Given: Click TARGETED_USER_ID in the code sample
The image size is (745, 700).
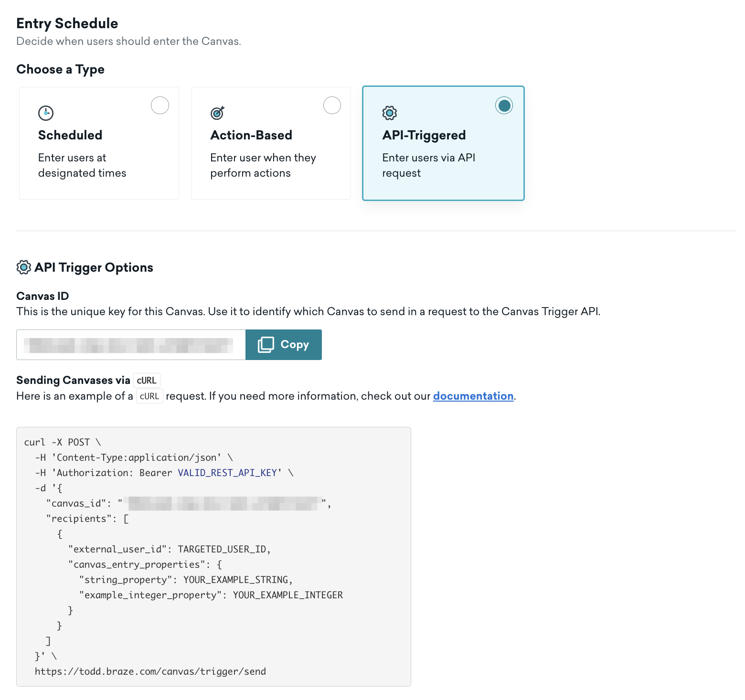Looking at the screenshot, I should point(222,549).
